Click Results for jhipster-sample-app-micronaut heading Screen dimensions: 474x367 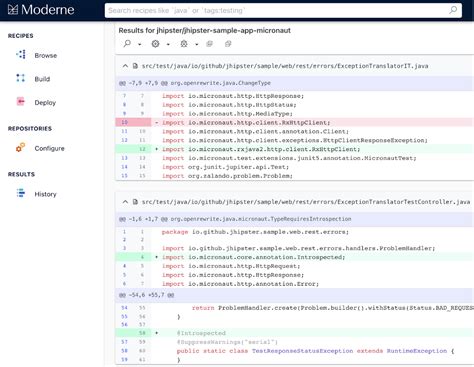tap(205, 30)
